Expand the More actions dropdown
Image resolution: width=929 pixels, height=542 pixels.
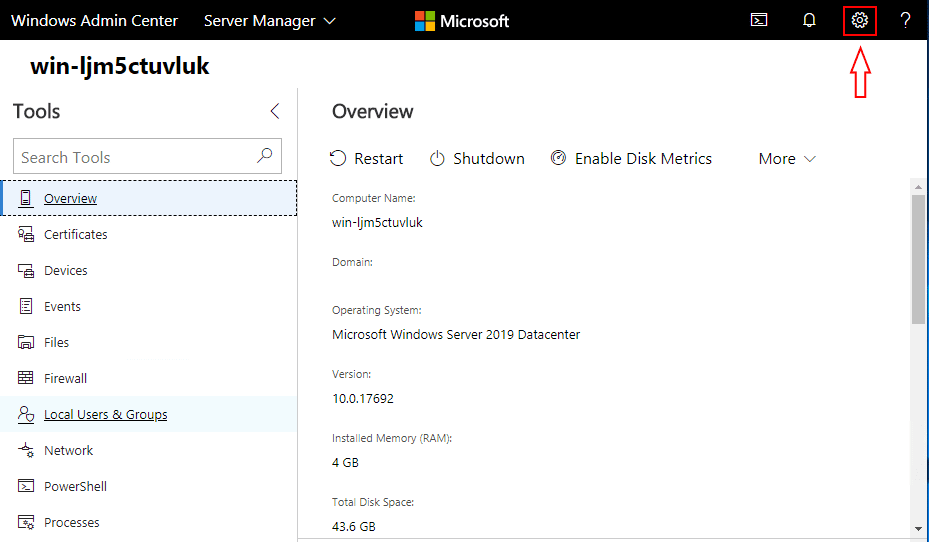[787, 158]
